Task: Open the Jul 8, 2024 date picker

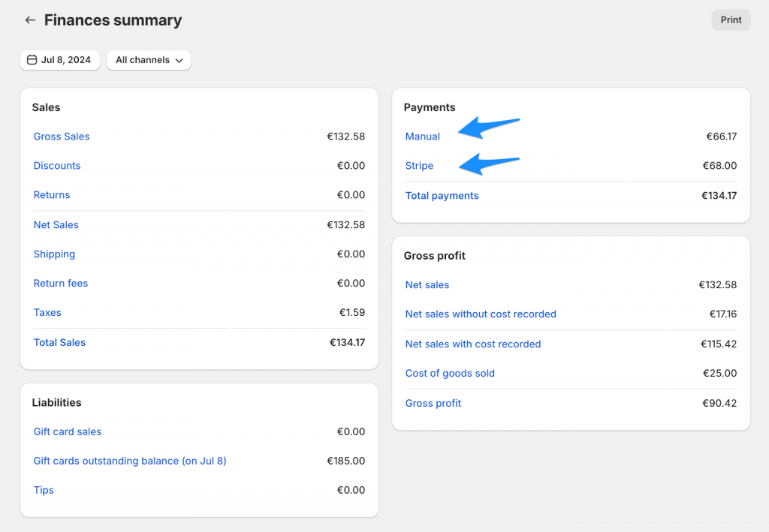Action: click(60, 60)
